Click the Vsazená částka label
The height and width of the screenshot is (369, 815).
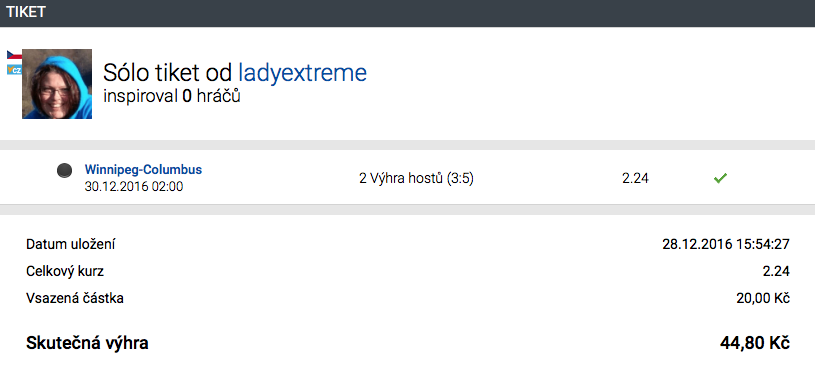[75, 298]
